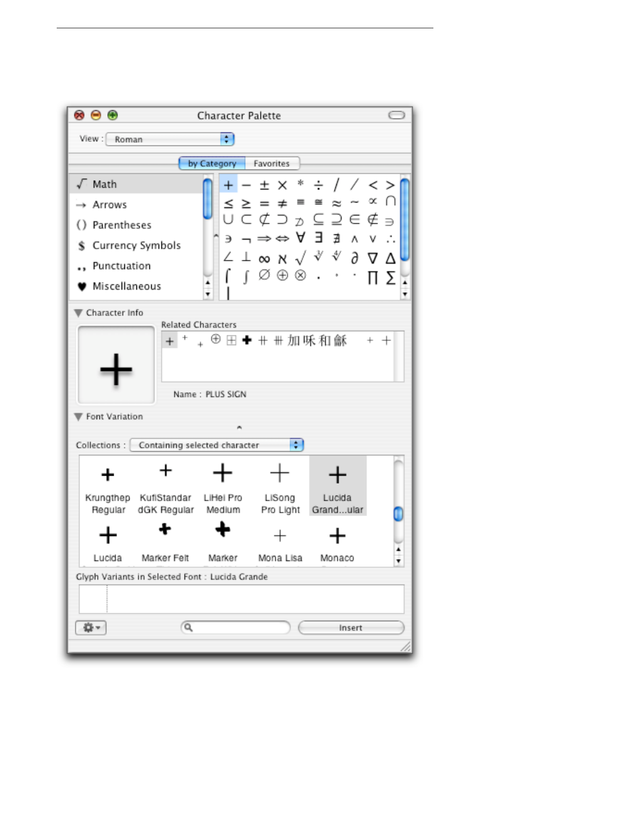Select the multiplication (×) character
The image size is (644, 834).
click(x=282, y=185)
